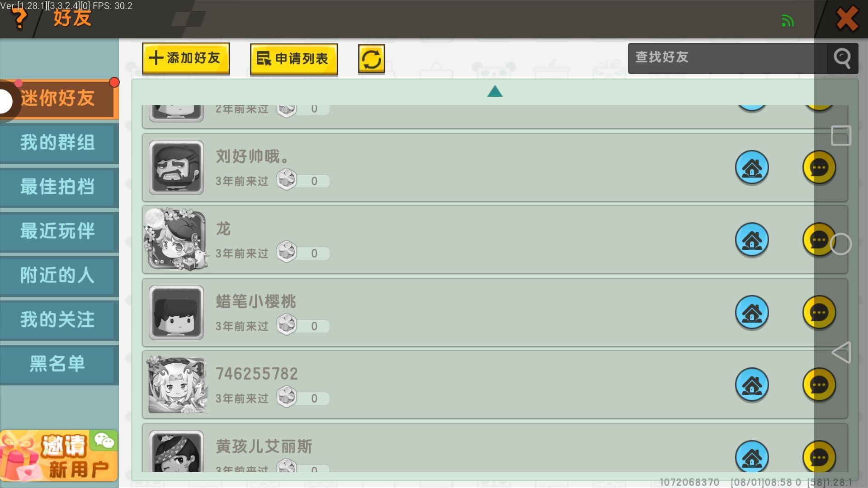Click the question mark help icon
868x488 pixels.
coord(19,18)
